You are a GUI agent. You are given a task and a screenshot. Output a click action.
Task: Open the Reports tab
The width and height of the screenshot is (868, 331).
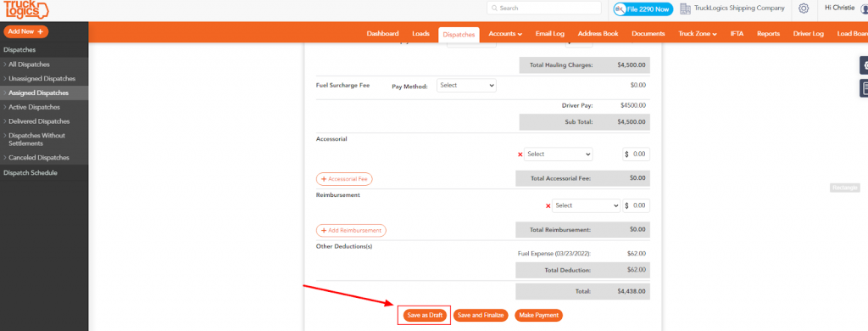768,34
